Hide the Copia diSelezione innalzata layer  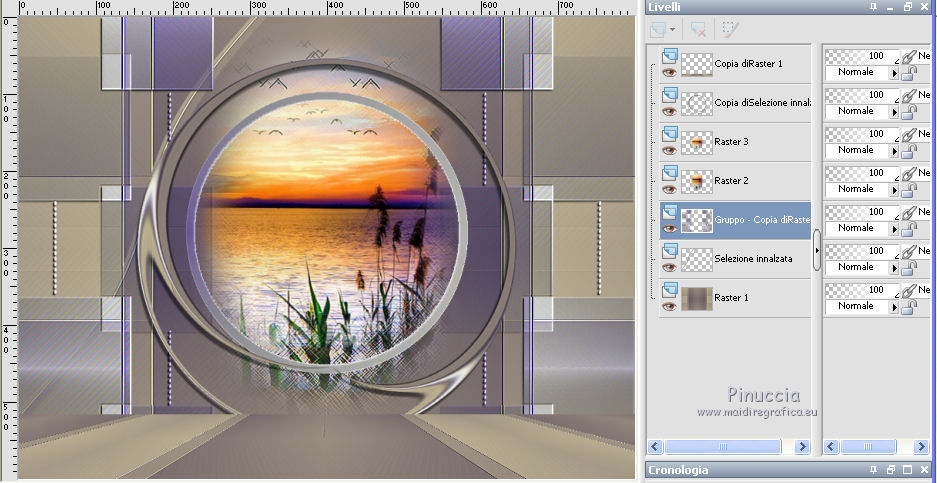click(x=669, y=111)
